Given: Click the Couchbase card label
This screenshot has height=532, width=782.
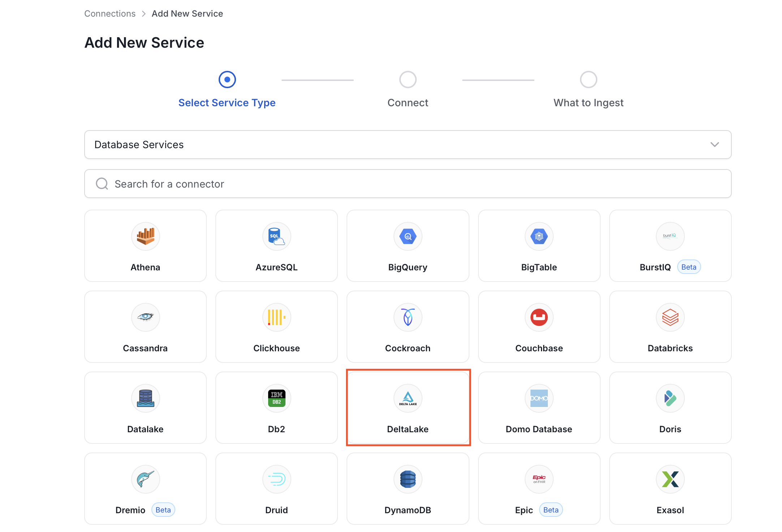Looking at the screenshot, I should tap(539, 348).
